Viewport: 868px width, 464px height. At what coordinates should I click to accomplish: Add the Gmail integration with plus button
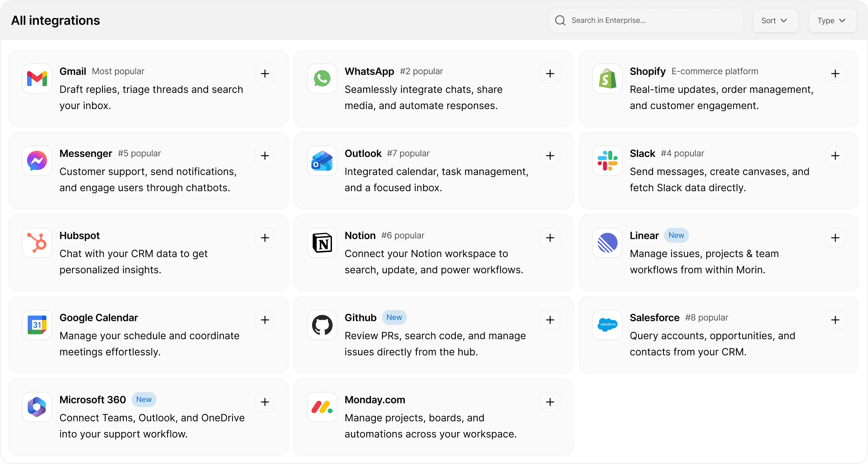coord(265,74)
